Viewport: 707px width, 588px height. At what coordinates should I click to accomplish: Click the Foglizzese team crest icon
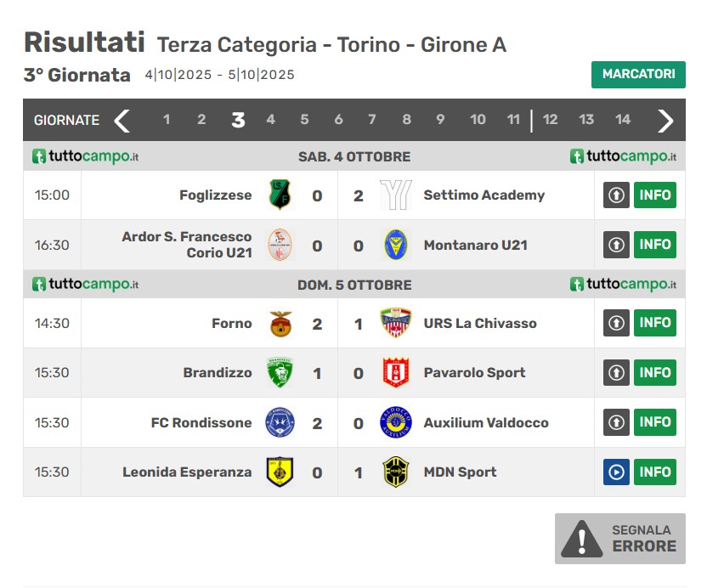click(280, 195)
